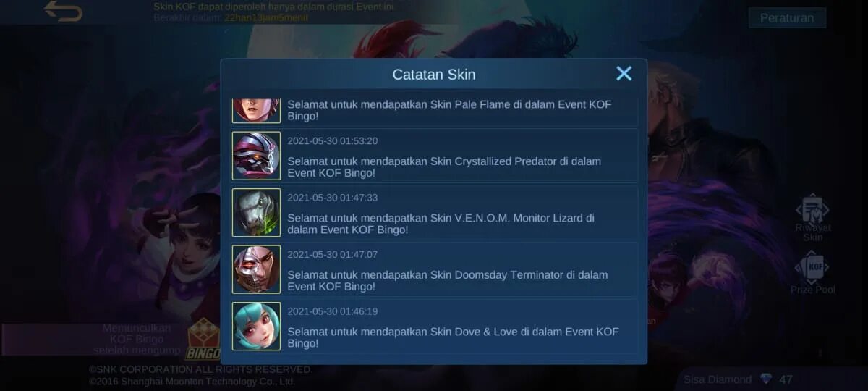Select the Doomsday Terminator record text
Screen dimensions: 868x391
(x=448, y=281)
